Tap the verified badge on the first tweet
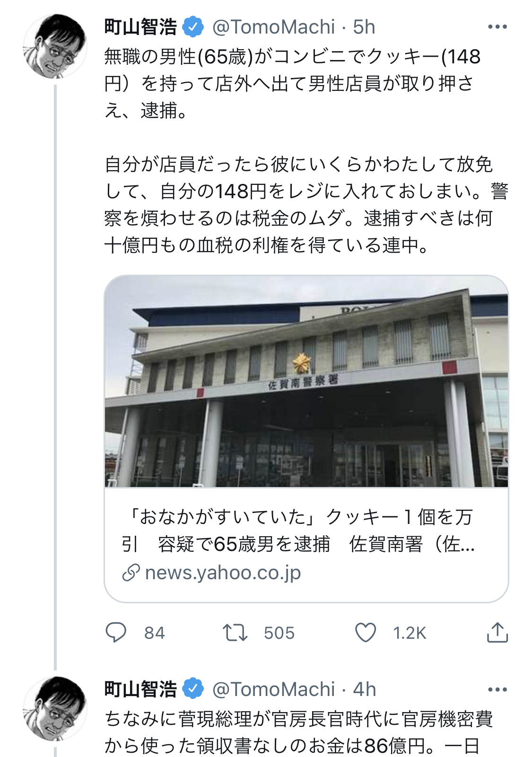532x757 pixels. coord(193,27)
